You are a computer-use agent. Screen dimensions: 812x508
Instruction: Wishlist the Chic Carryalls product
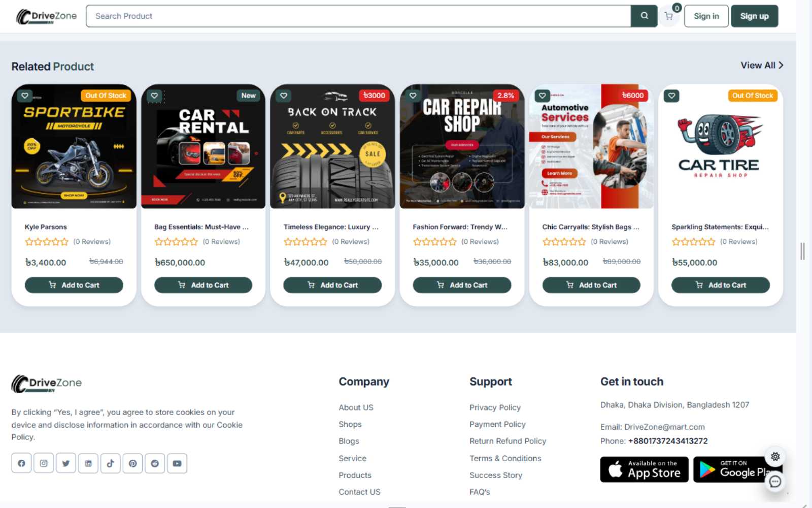pos(543,96)
